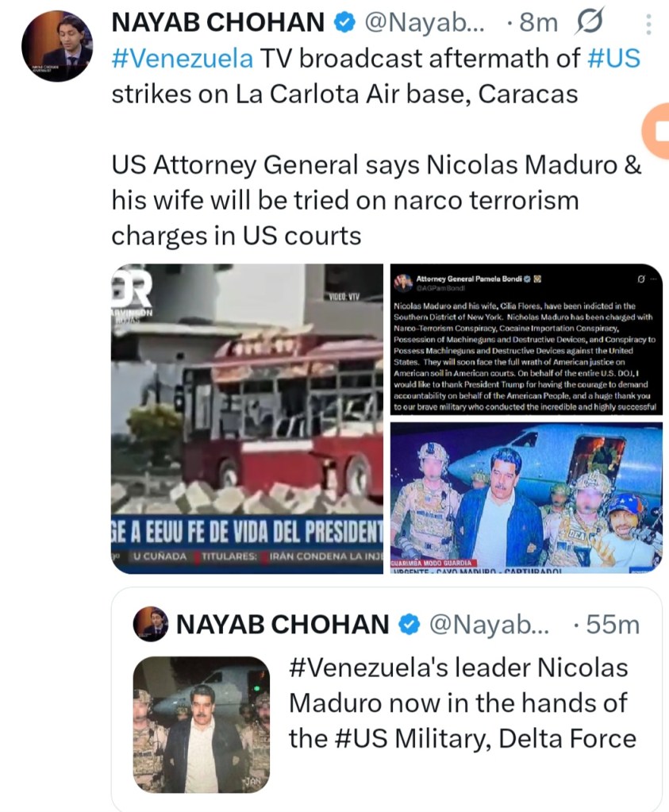Open the quoted post about Delta Force
The width and height of the screenshot is (669, 812).
(x=386, y=699)
